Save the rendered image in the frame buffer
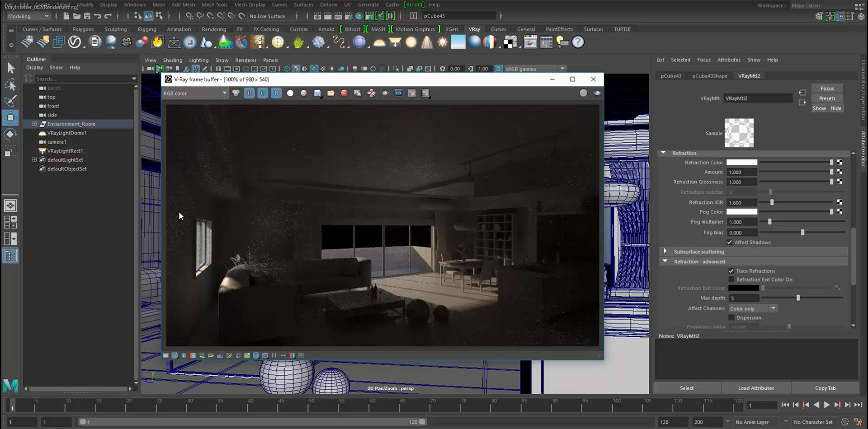Viewport: 868px width, 429px height. pyautogui.click(x=317, y=93)
